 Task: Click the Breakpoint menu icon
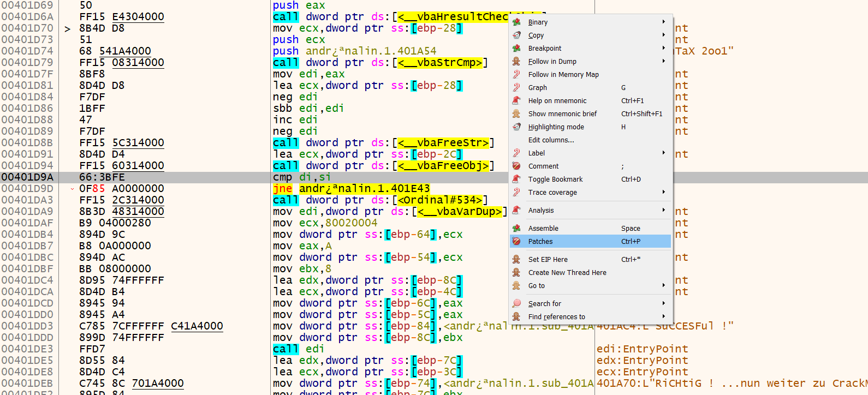point(516,49)
